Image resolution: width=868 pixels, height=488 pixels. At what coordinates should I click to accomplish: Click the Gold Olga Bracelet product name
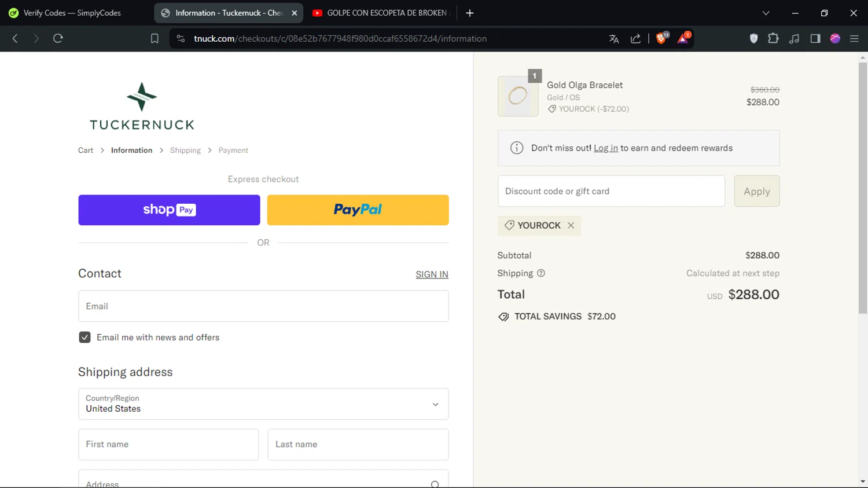tap(585, 85)
